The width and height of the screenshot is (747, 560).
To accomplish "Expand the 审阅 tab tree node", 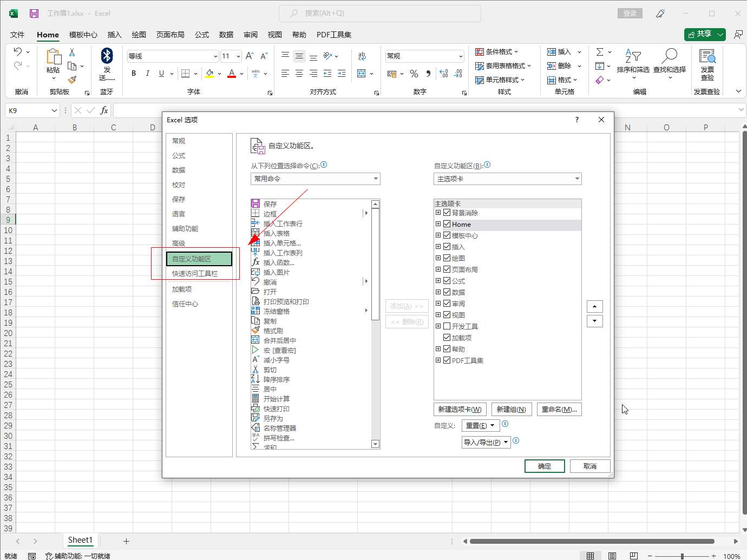I will click(x=438, y=304).
